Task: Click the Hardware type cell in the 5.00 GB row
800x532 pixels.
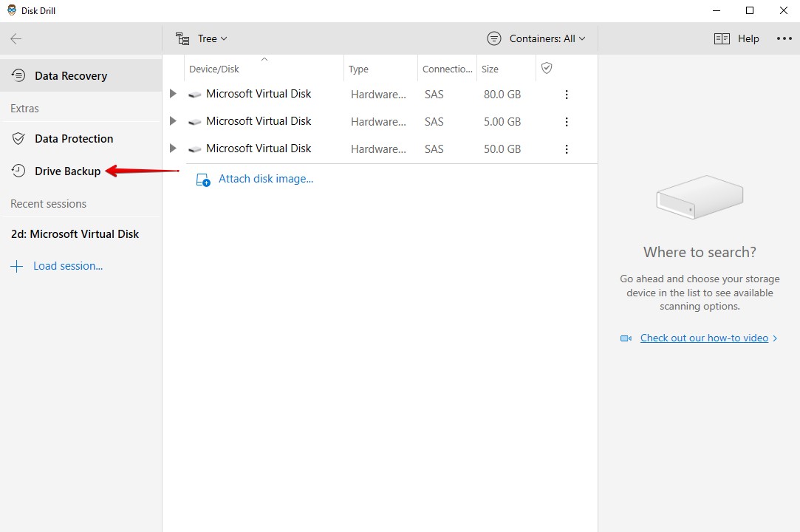Action: (378, 121)
